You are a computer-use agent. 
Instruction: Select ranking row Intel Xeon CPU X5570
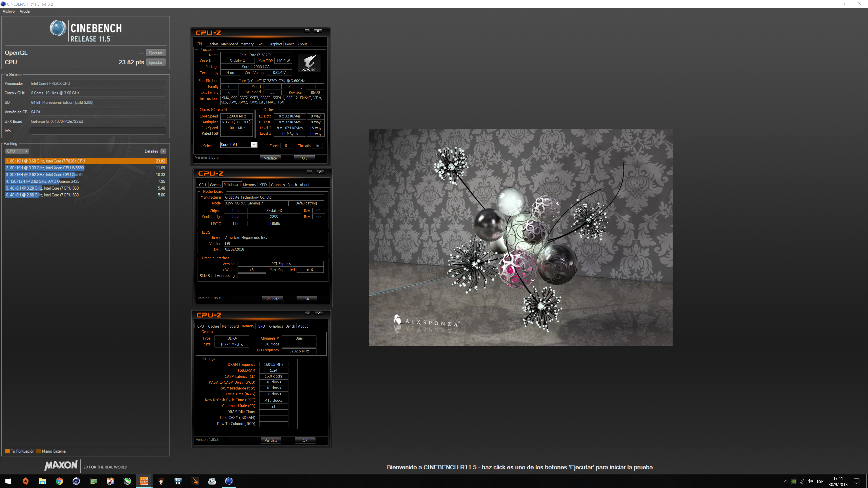86,174
